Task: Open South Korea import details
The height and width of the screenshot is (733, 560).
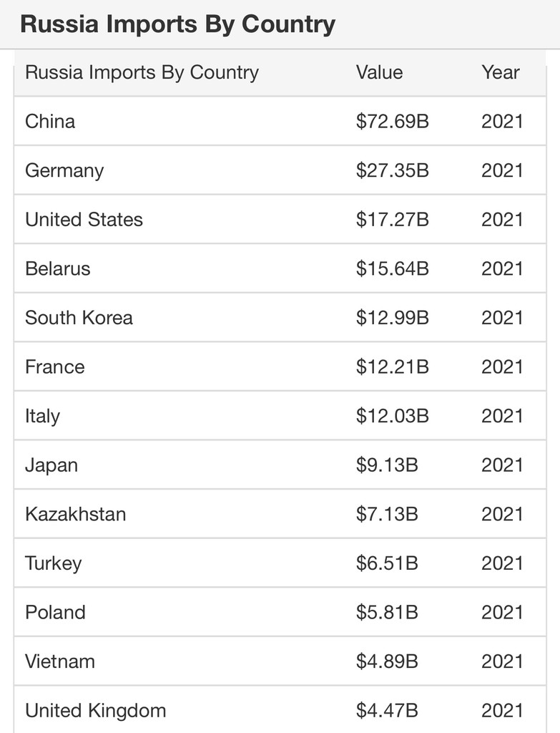Action: [79, 318]
